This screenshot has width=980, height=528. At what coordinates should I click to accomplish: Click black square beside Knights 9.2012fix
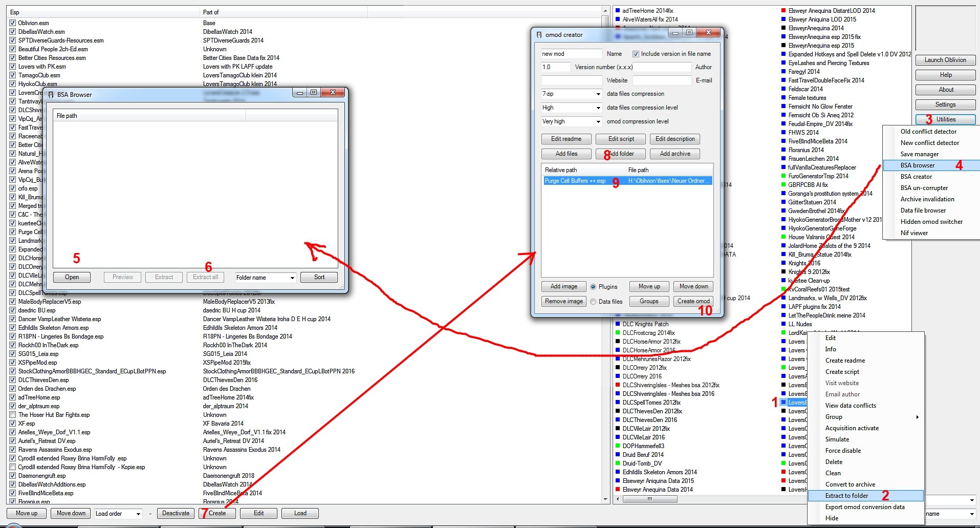pyautogui.click(x=783, y=272)
